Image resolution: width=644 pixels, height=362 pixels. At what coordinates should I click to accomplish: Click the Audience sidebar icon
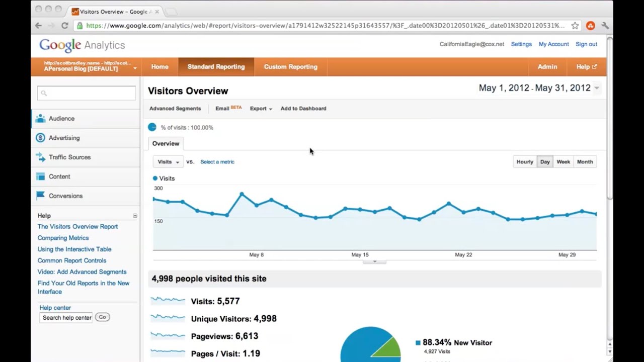click(x=40, y=119)
